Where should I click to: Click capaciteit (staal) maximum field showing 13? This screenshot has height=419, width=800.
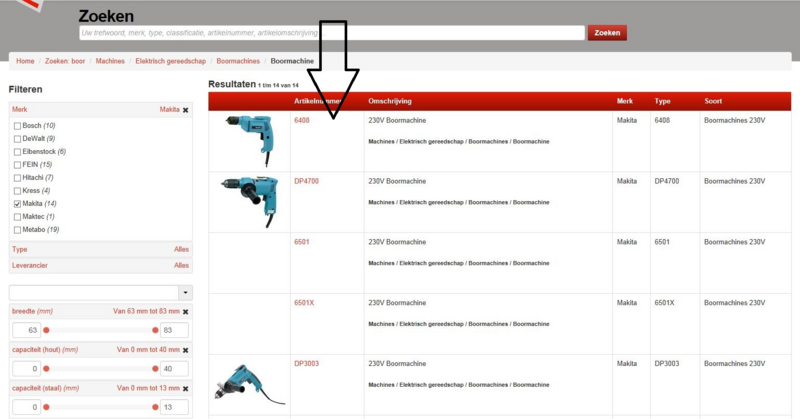[x=174, y=407]
